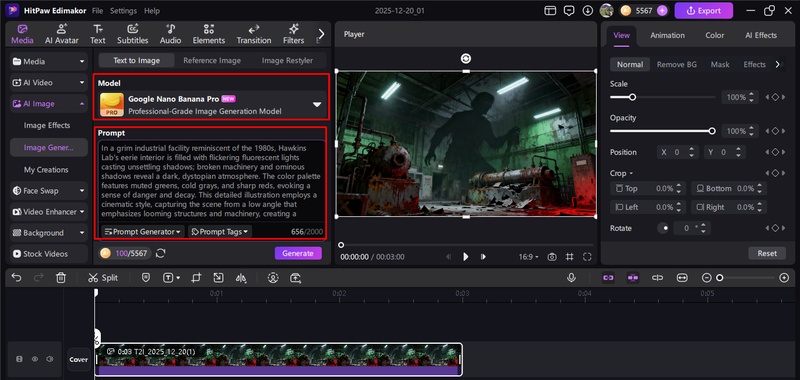Screen dimensions: 800x380
Task: Click the user profile avatar
Action: (606, 10)
